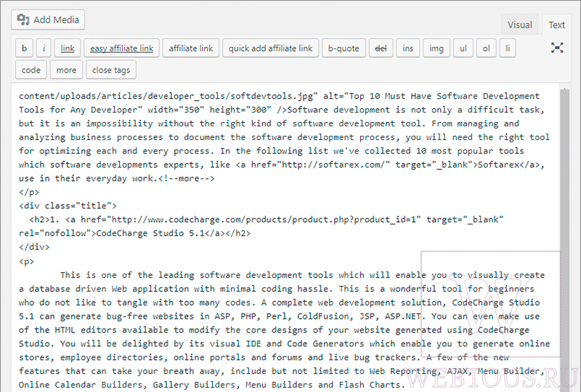
Task: Click the easy affiliate link button
Action: 121,48
